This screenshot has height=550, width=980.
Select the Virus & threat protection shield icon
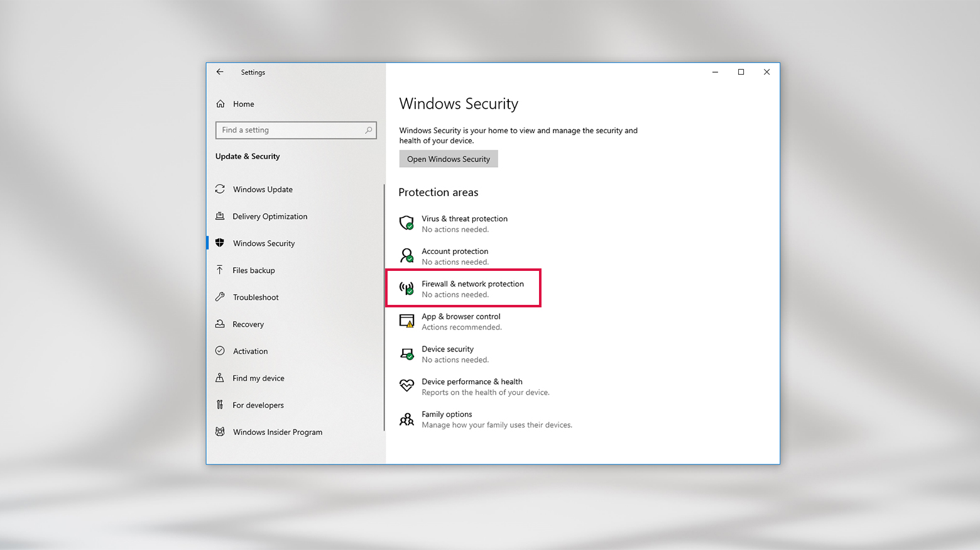[x=407, y=223]
